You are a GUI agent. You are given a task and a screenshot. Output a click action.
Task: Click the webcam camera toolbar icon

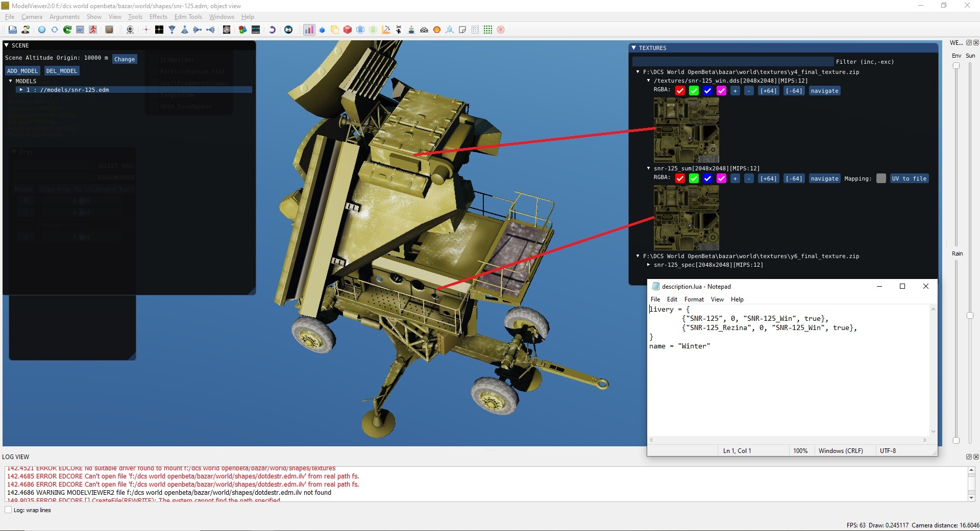point(130,30)
